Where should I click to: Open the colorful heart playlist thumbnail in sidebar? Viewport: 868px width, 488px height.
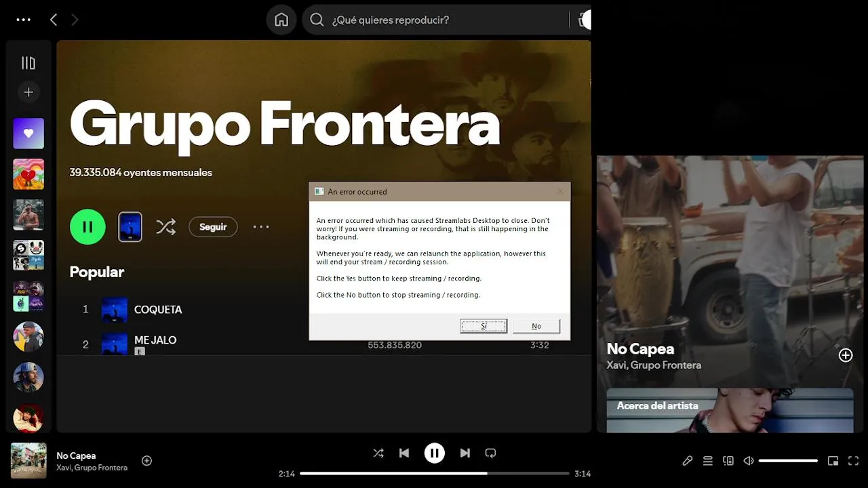click(x=28, y=174)
